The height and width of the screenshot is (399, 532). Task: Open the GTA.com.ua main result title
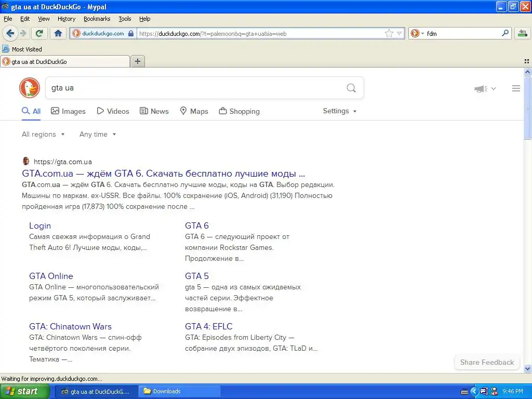(x=164, y=174)
